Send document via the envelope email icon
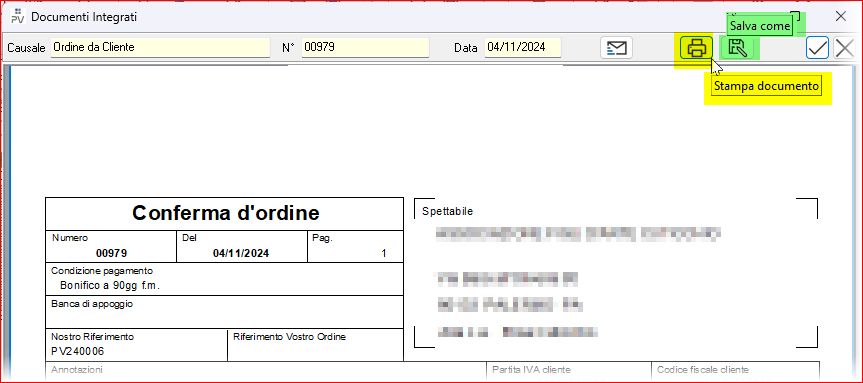The image size is (863, 383). 616,48
